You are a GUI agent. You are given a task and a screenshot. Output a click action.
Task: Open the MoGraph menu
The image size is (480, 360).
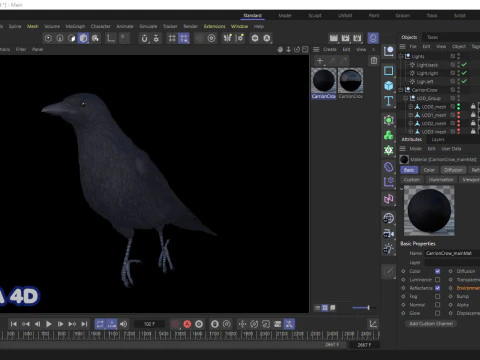pyautogui.click(x=75, y=26)
